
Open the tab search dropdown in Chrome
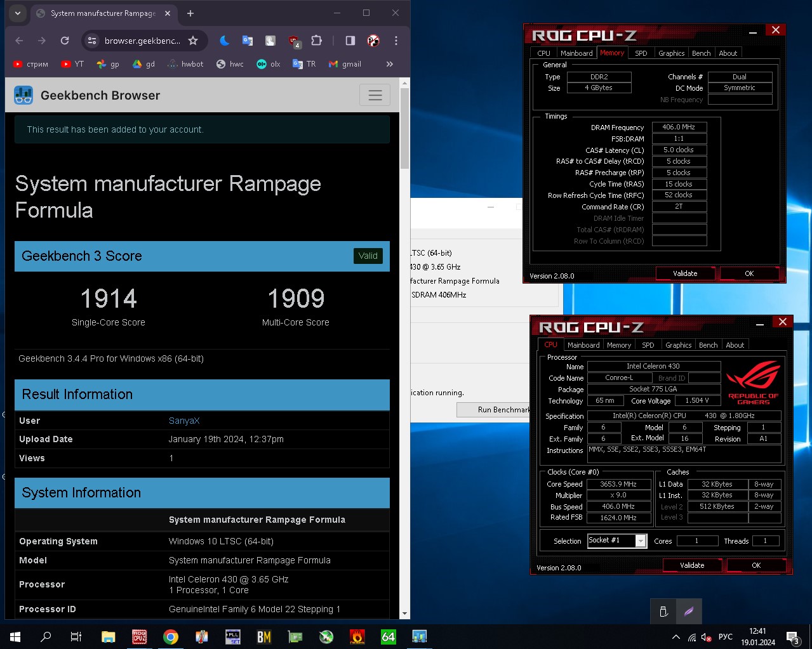pyautogui.click(x=17, y=13)
